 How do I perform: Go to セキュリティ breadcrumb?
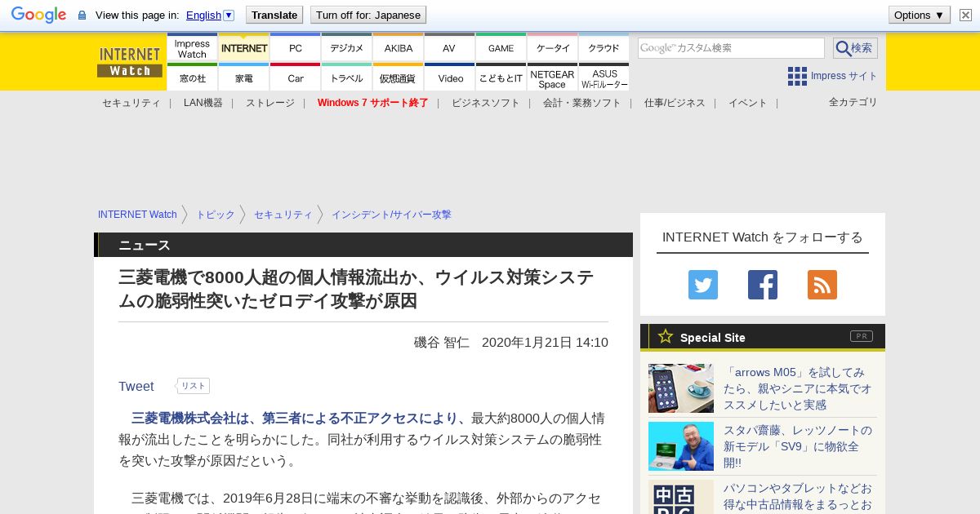283,215
